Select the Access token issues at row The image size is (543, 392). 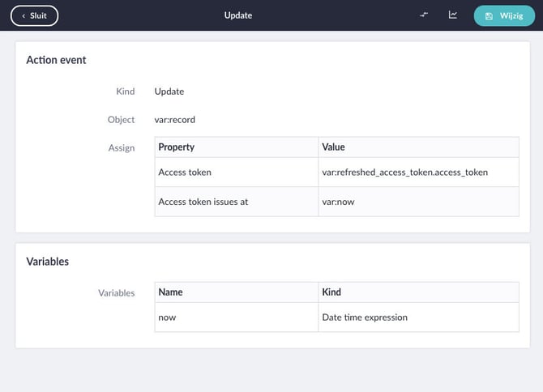pyautogui.click(x=336, y=202)
